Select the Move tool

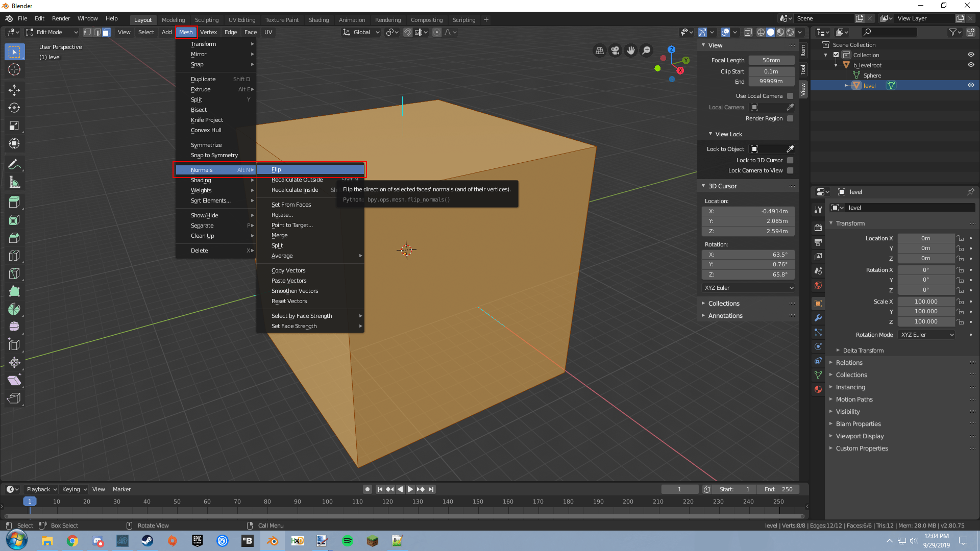(14, 90)
